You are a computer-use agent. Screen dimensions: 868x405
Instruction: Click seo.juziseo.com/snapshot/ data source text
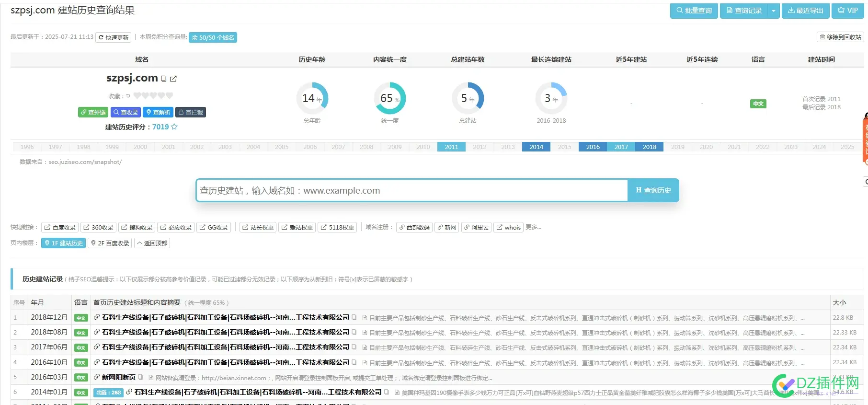point(85,162)
